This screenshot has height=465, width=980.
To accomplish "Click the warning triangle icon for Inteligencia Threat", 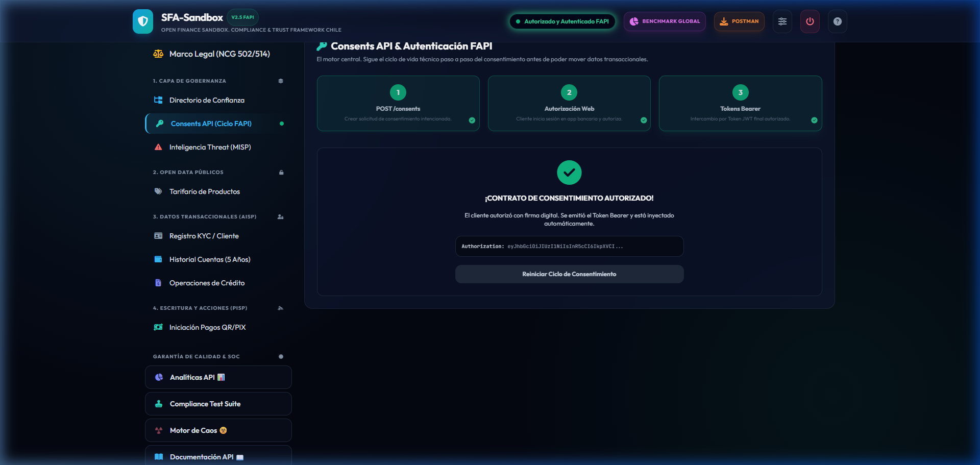I will [158, 147].
